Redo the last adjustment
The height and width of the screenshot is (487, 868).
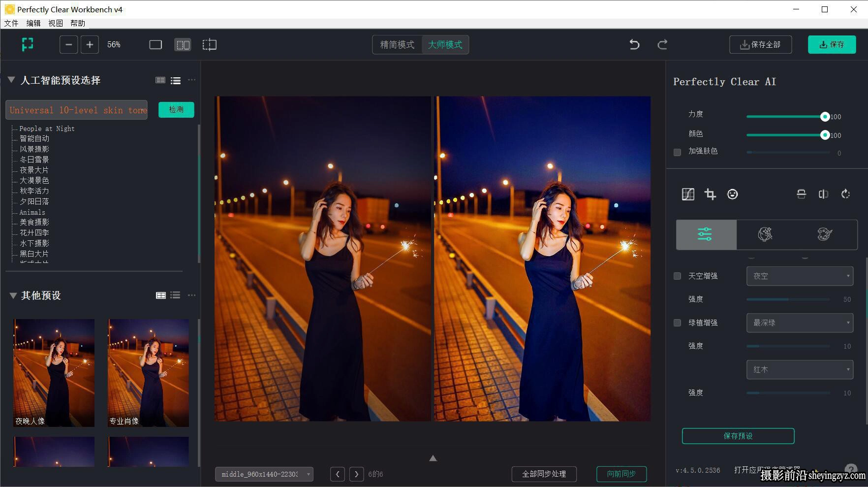663,45
